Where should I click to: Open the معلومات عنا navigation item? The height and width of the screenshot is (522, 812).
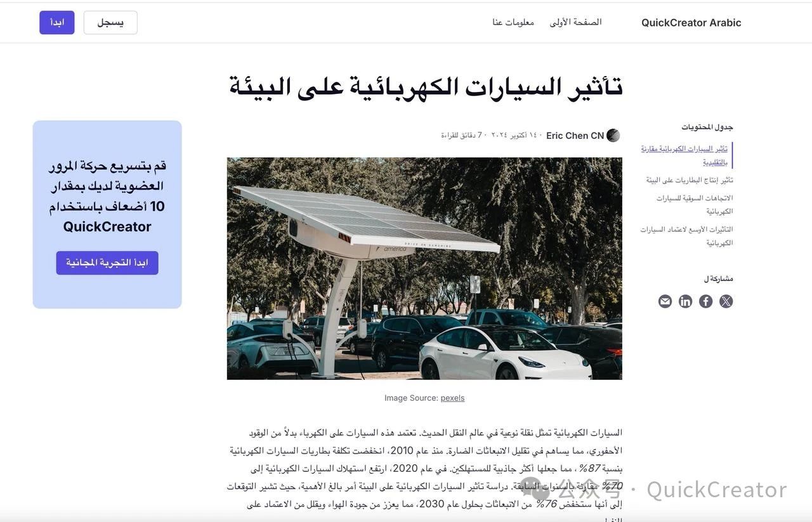513,22
